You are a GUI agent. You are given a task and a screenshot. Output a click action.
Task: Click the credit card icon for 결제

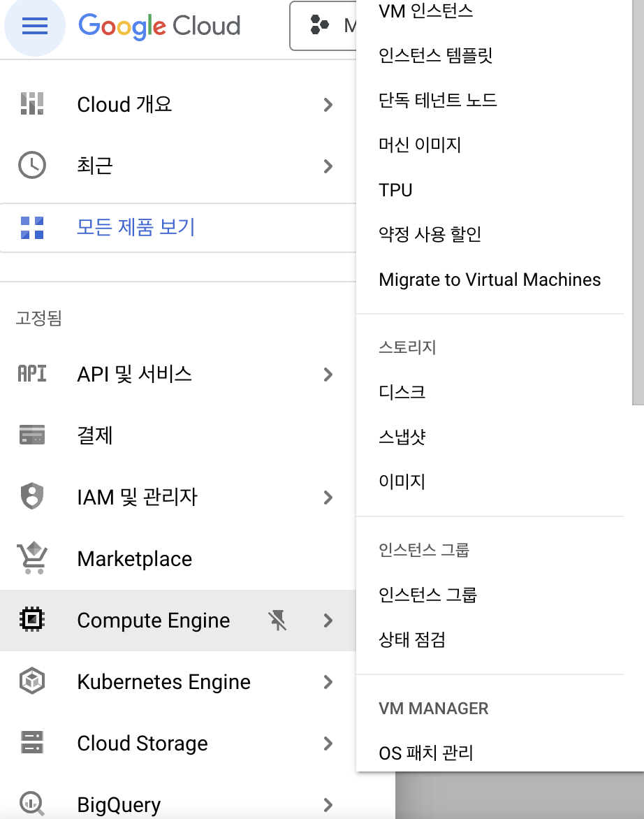tap(32, 435)
